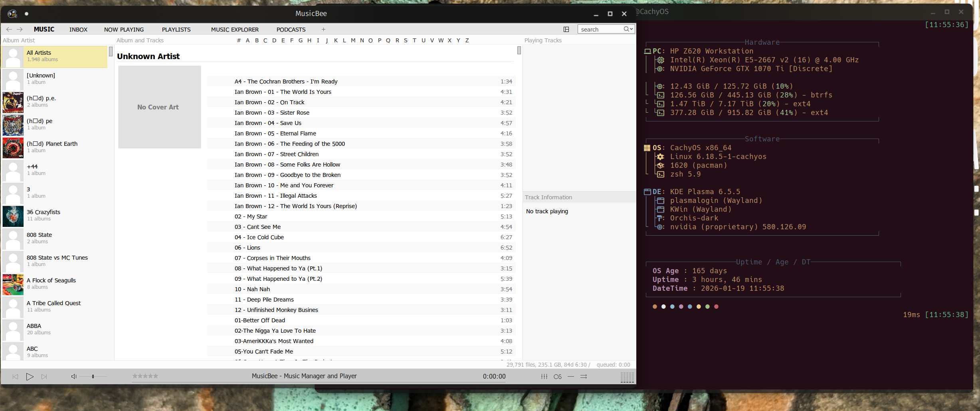980x411 pixels.
Task: Jump to # in the alphabet index
Action: (239, 40)
